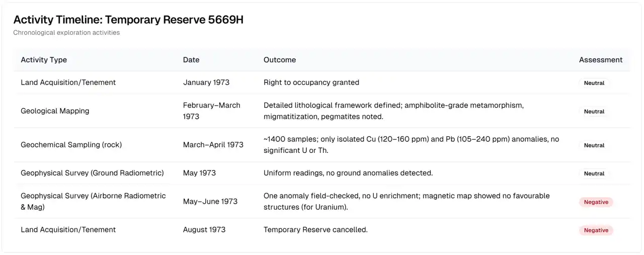This screenshot has height=255, width=644.
Task: Click the Activity Type column header
Action: click(x=44, y=60)
